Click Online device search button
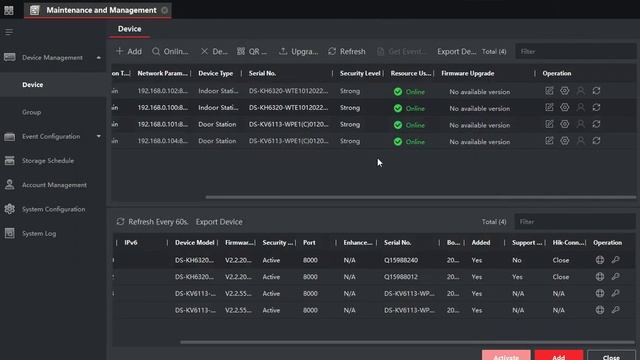The width and height of the screenshot is (640, 360). 170,51
